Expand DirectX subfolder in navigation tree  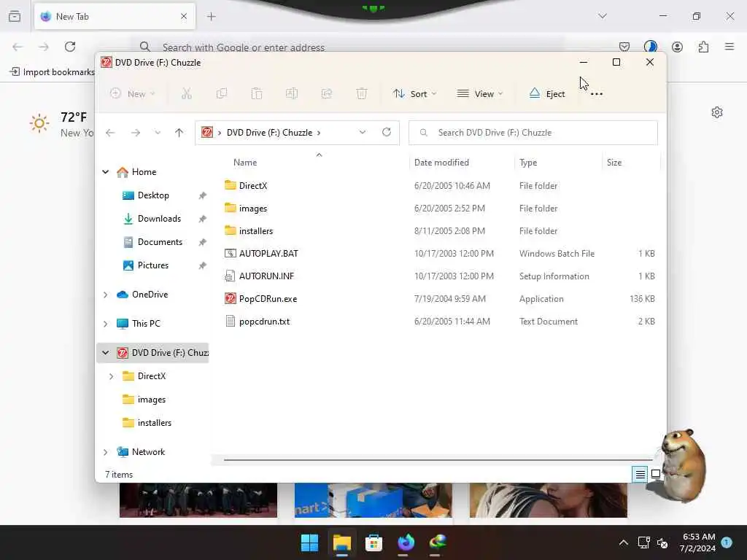(111, 376)
